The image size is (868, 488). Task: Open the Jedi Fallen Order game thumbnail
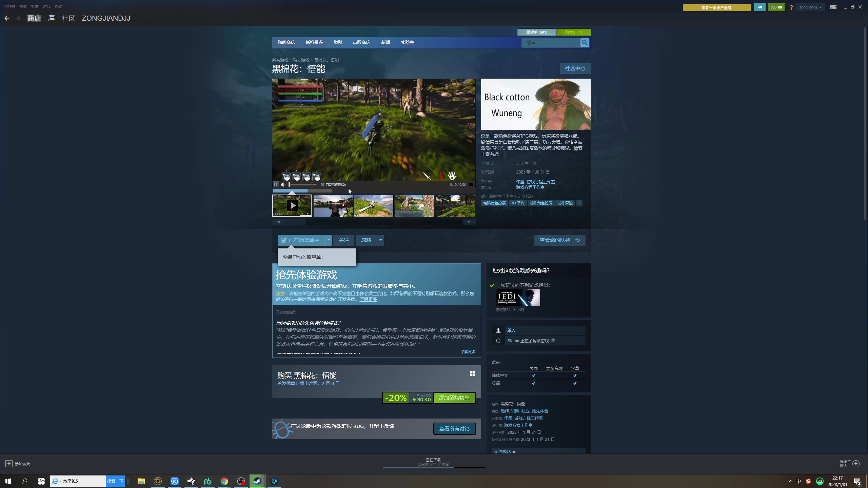coord(518,297)
